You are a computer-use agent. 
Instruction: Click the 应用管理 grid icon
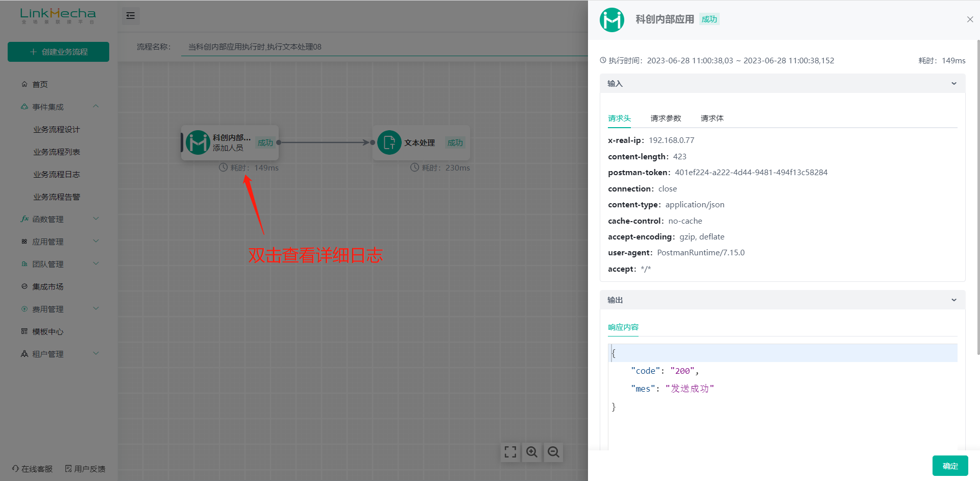point(24,242)
